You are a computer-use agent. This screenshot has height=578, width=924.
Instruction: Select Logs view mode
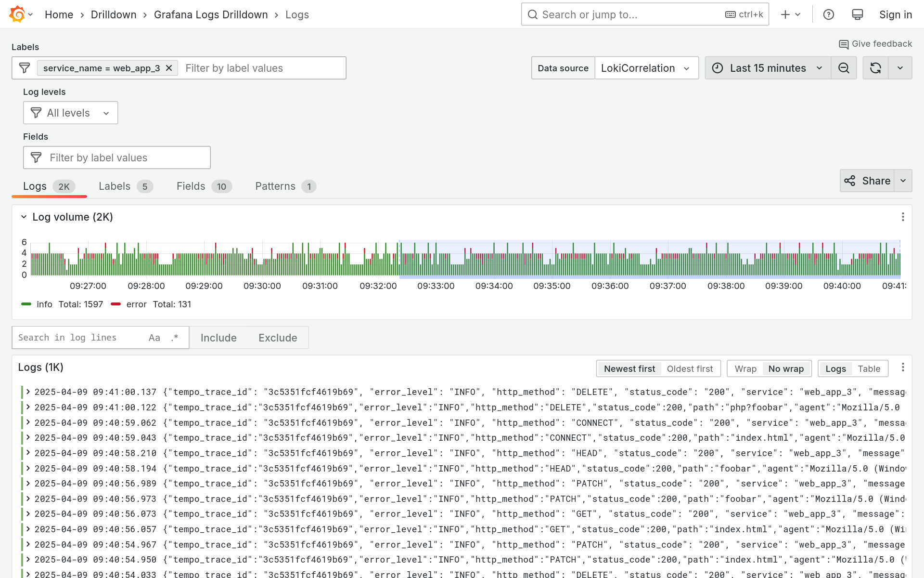point(835,368)
